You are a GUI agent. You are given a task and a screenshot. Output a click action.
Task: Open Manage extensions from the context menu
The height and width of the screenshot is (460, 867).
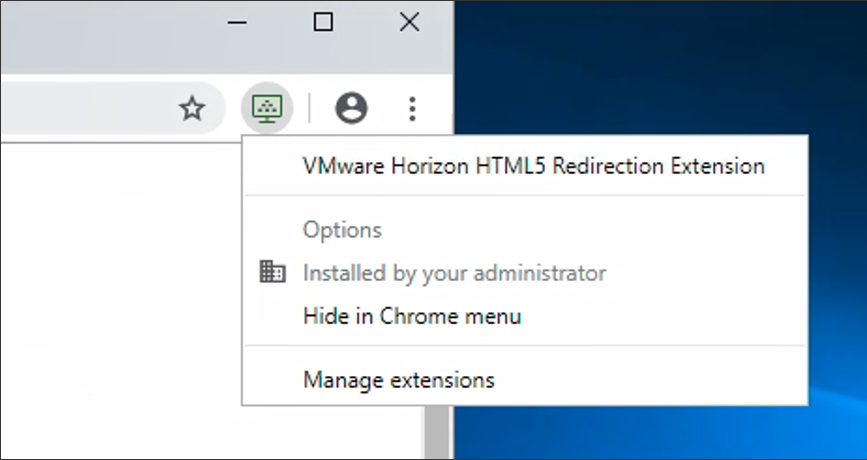coord(398,380)
